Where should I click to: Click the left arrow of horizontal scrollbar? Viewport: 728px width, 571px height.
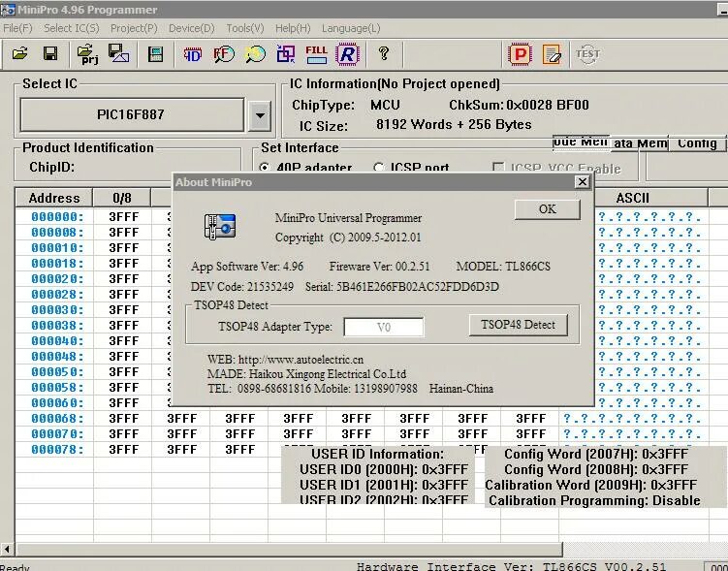click(7, 549)
